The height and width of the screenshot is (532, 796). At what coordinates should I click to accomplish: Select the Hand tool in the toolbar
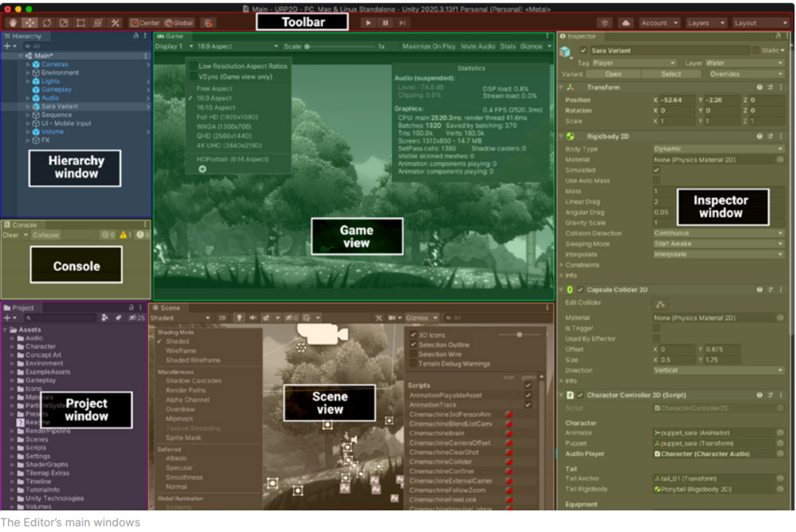click(x=13, y=23)
